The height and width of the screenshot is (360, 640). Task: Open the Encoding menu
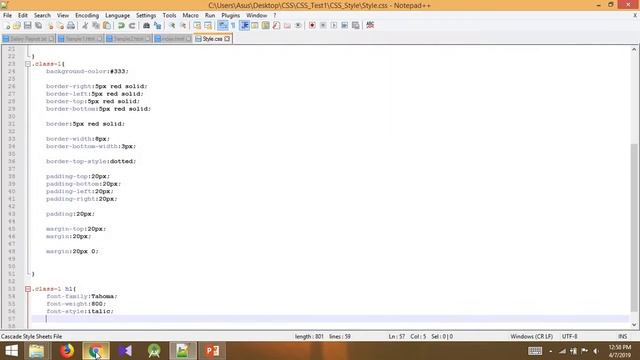(87, 15)
